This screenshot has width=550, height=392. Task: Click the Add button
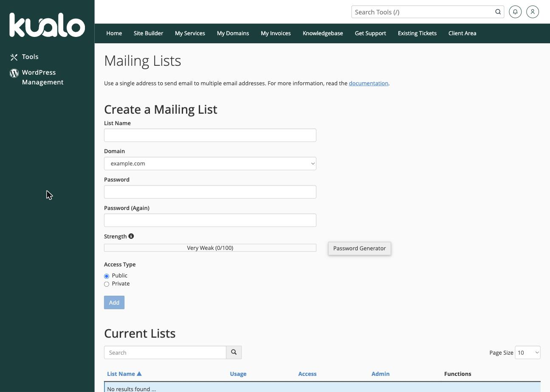[114, 302]
